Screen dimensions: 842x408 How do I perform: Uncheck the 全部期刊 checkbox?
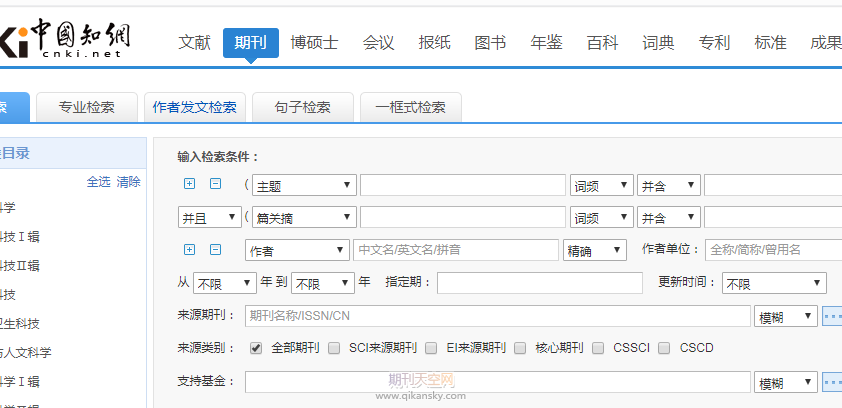[x=256, y=348]
